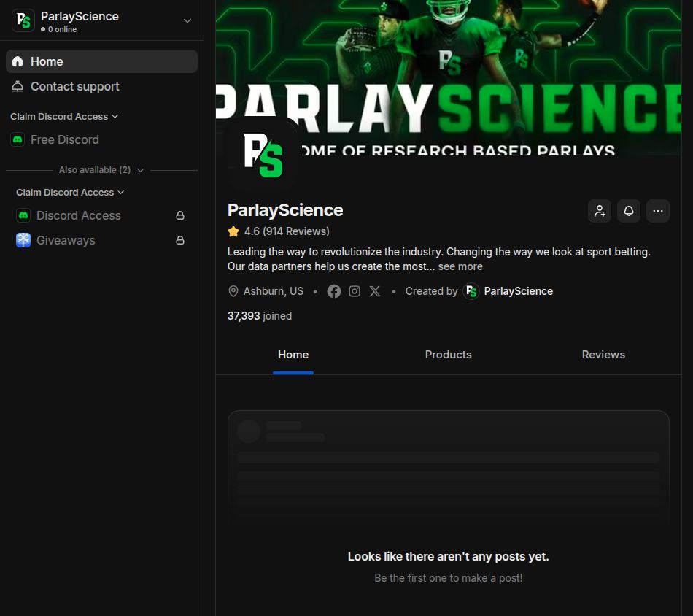The width and height of the screenshot is (693, 616).
Task: Open the Instagram social link icon
Action: pos(355,291)
